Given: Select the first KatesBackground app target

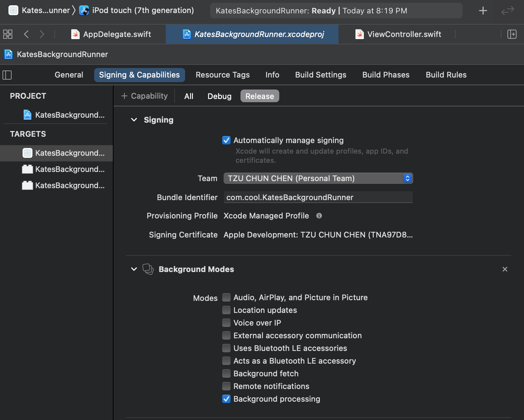Looking at the screenshot, I should [56, 153].
